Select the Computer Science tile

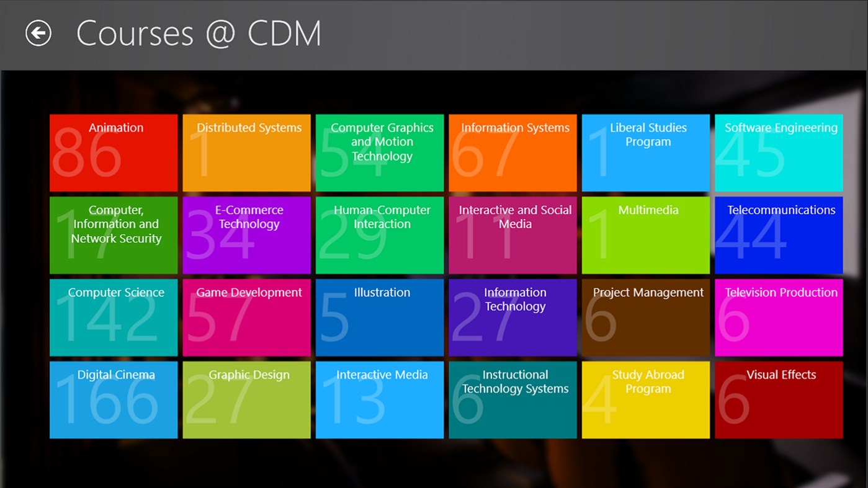[x=113, y=317]
